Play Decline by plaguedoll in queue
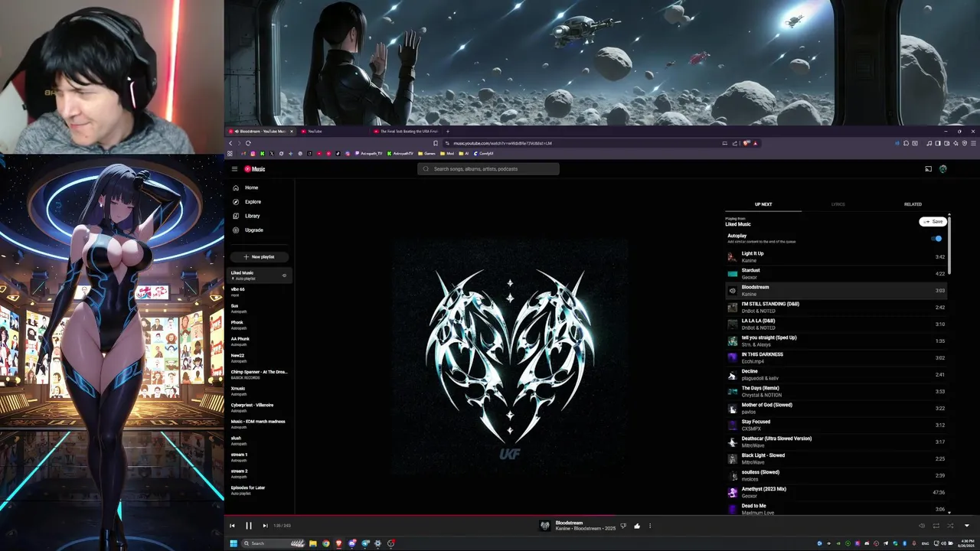This screenshot has width=980, height=551. (x=836, y=375)
